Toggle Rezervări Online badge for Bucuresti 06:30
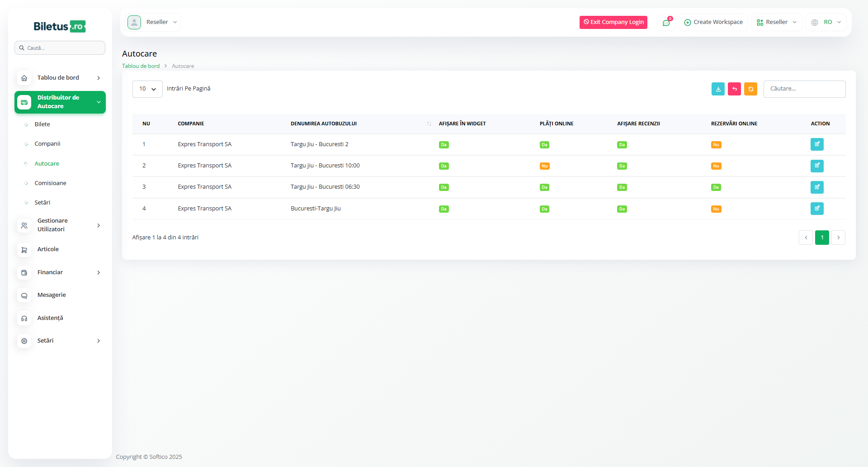868x467 pixels. (x=716, y=187)
